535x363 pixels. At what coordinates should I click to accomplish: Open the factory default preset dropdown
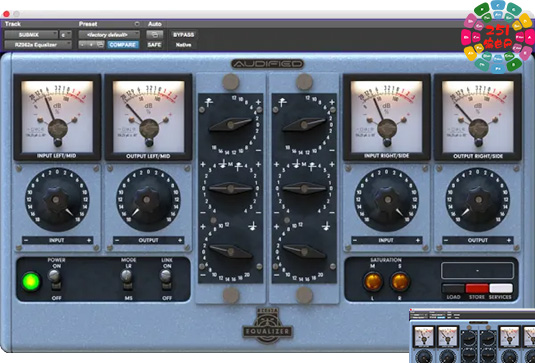[x=109, y=34]
